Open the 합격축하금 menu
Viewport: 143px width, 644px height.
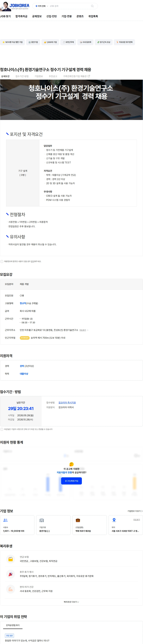(x=21, y=16)
